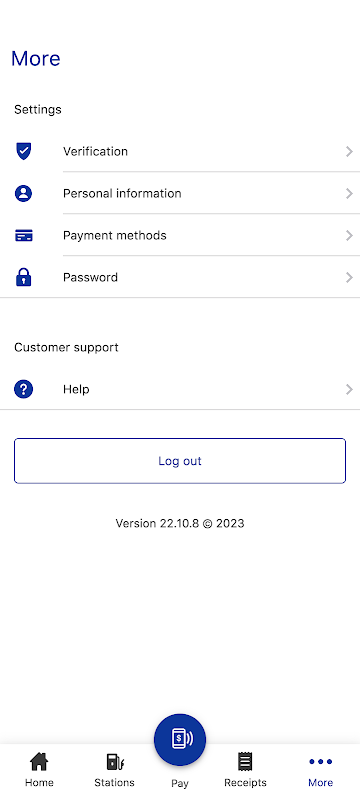360x800 pixels.
Task: Tap the blue Pay phone icon button
Action: pos(180,739)
